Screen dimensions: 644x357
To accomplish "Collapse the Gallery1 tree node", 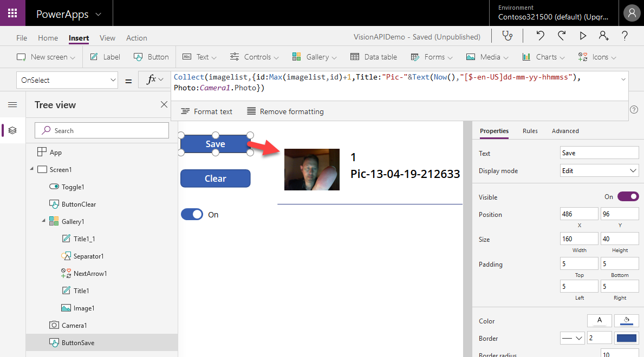I will pyautogui.click(x=43, y=222).
